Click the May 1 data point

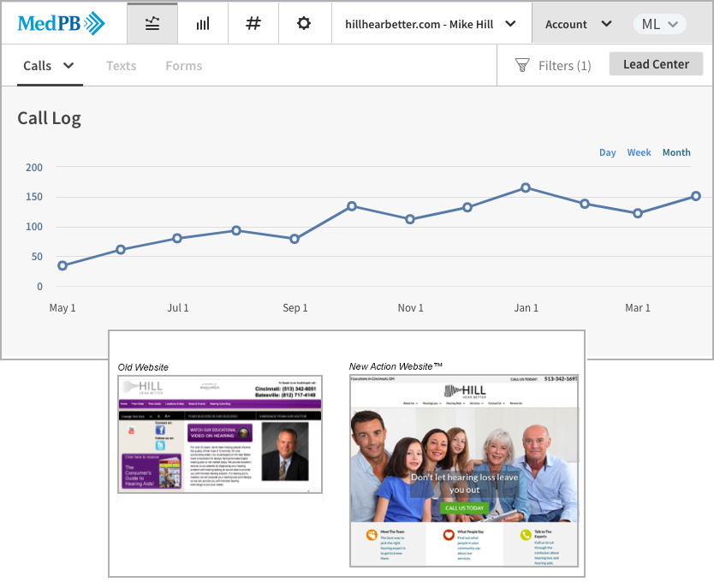(x=62, y=266)
